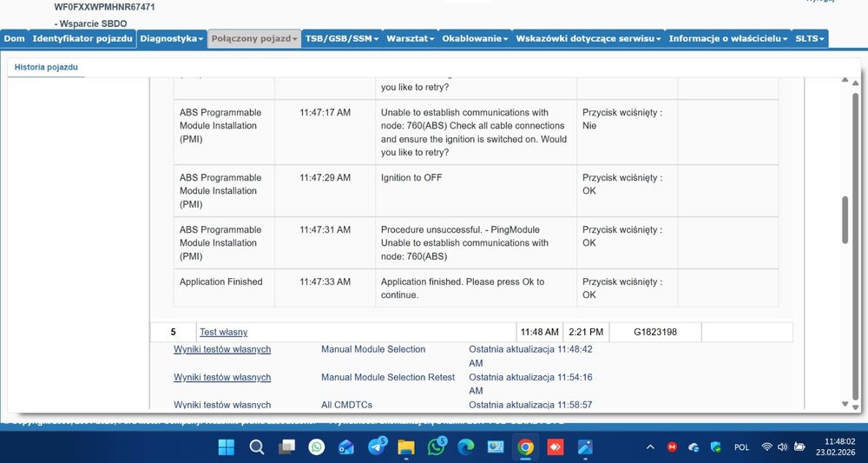This screenshot has width=868, height=463.
Task: Click 'Ostatnia aktualizacja 11:54:16 AM' text
Action: [530, 384]
